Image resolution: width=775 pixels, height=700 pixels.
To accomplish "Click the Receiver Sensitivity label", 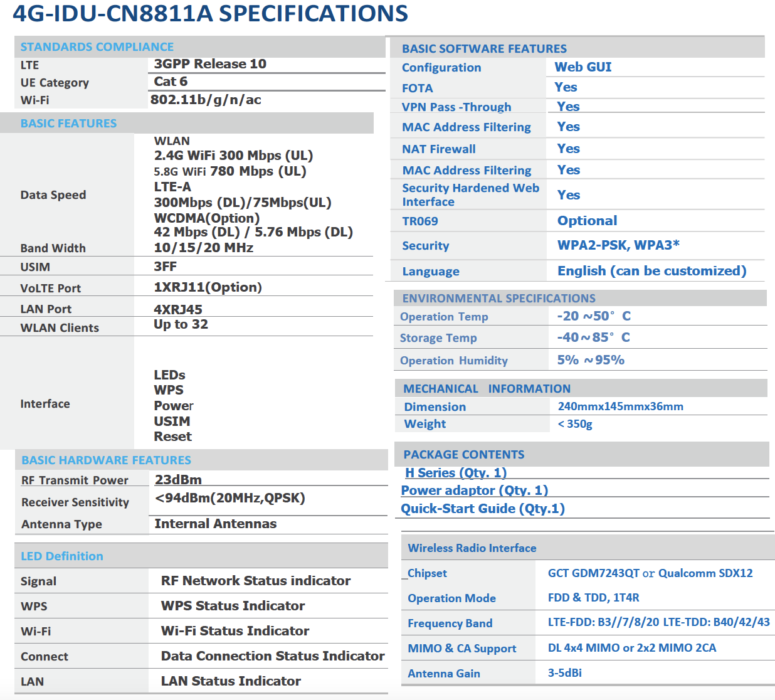I will [x=75, y=502].
